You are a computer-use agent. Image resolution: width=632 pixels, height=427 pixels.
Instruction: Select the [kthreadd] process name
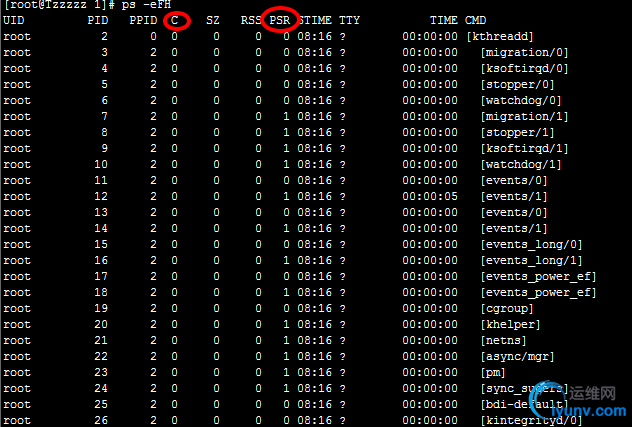[500, 37]
